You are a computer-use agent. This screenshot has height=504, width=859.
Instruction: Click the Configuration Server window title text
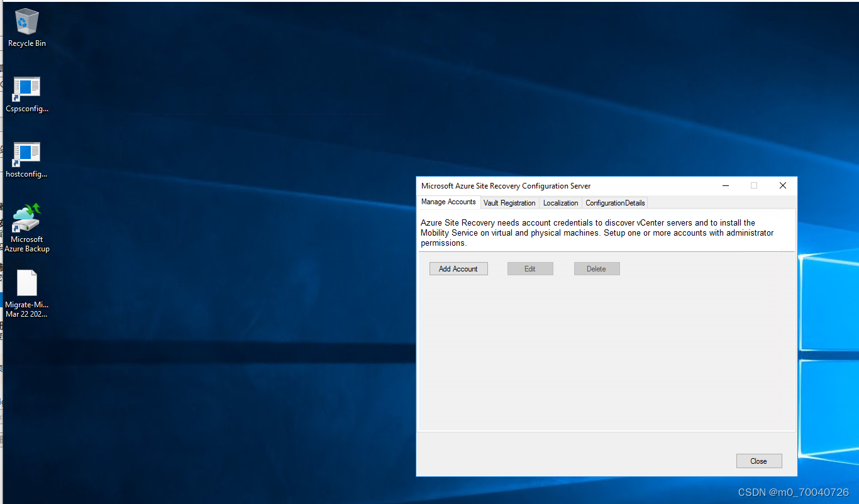(506, 186)
